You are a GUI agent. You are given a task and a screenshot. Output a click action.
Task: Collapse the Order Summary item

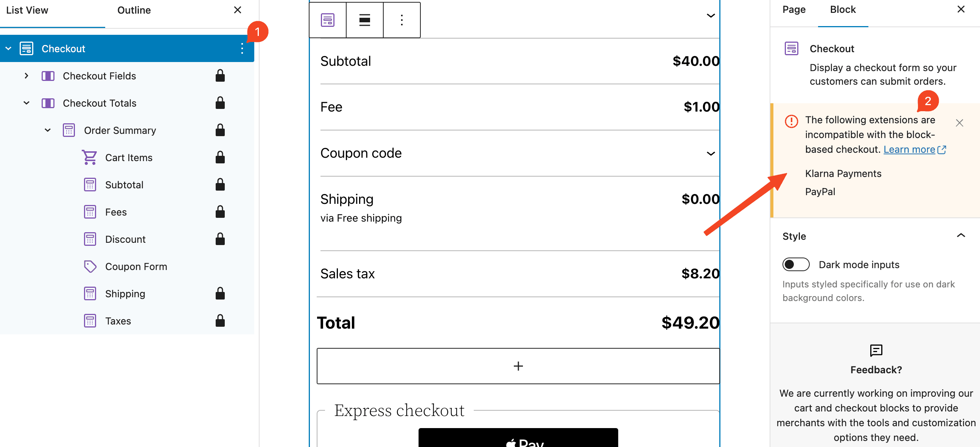tap(48, 130)
